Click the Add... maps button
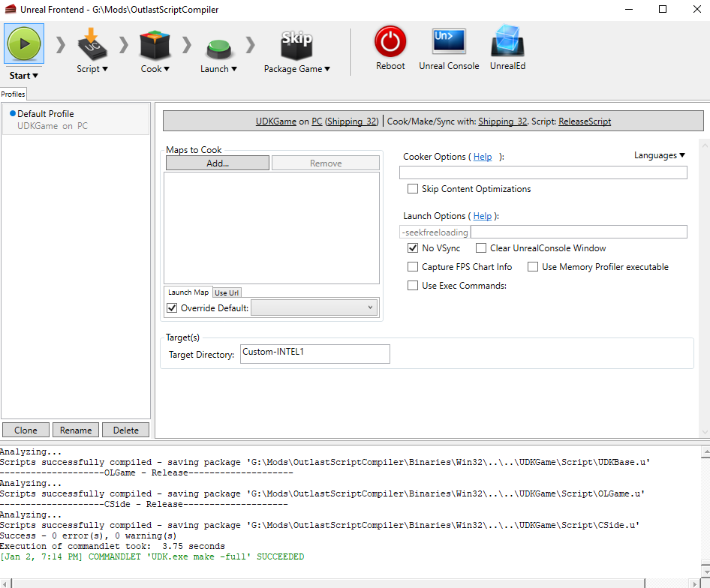 [218, 163]
